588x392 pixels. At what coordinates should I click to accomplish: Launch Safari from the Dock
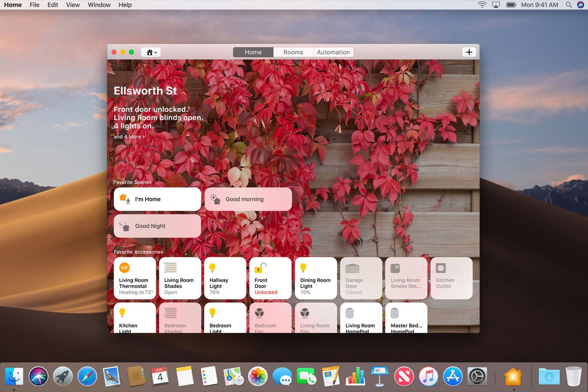tap(87, 376)
